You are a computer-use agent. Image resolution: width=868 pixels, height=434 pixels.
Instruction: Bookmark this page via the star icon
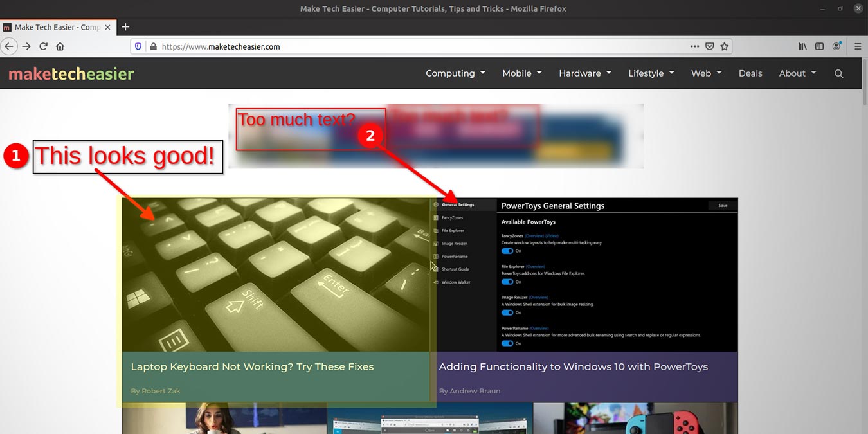click(x=725, y=46)
